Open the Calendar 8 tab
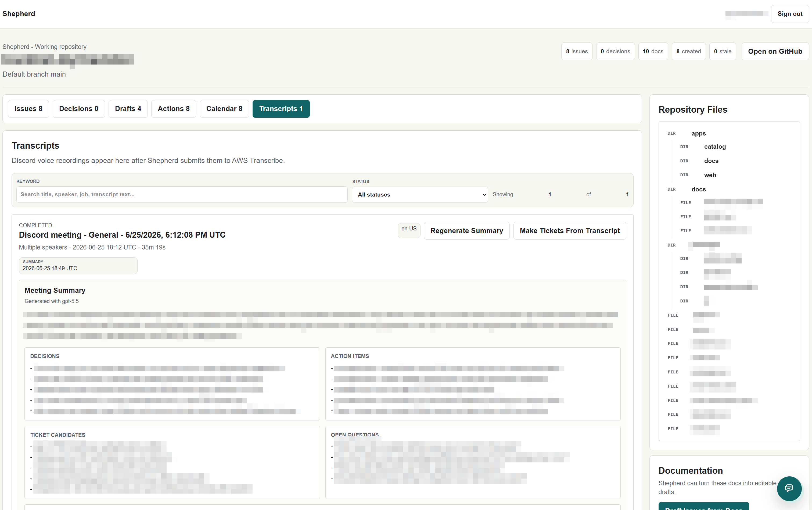Viewport: 812px width, 510px height. [224, 109]
